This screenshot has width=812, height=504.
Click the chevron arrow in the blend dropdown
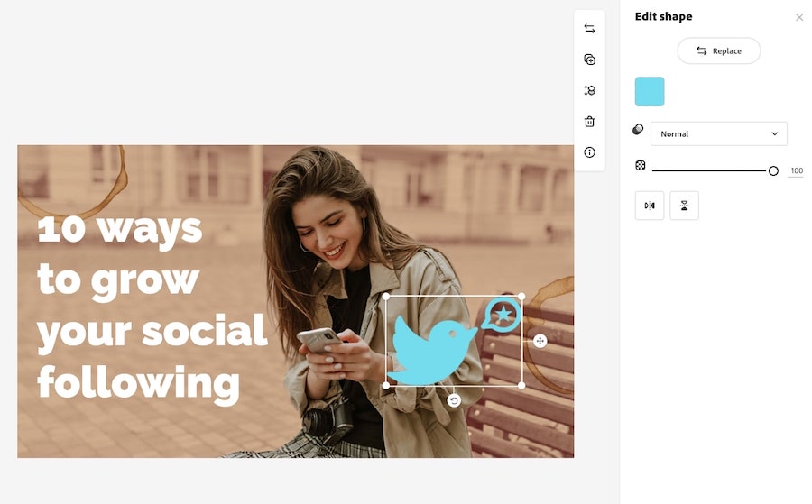tap(775, 133)
